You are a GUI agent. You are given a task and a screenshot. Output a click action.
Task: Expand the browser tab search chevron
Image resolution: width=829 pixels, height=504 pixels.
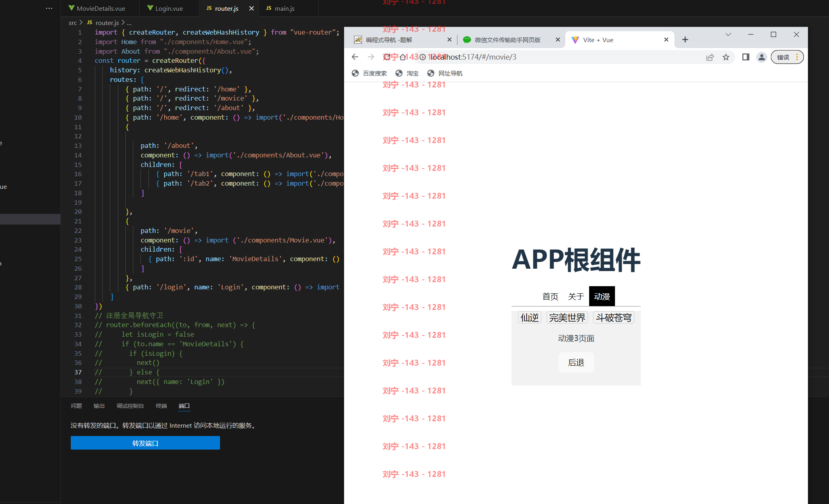click(x=728, y=35)
